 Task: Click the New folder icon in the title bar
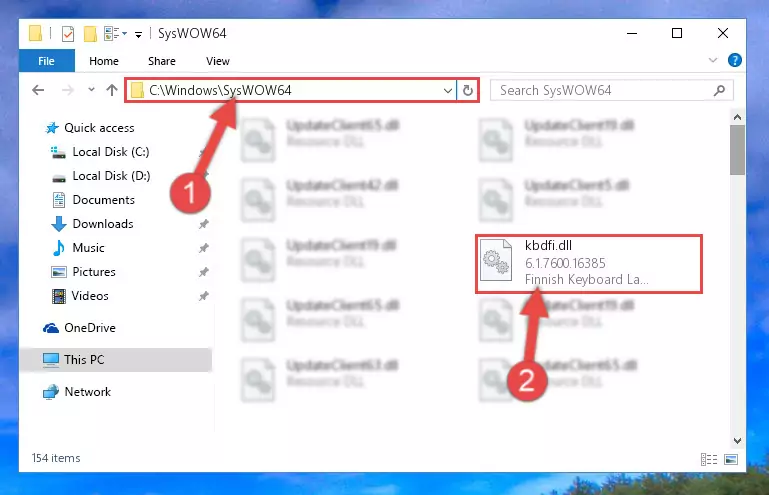point(90,34)
